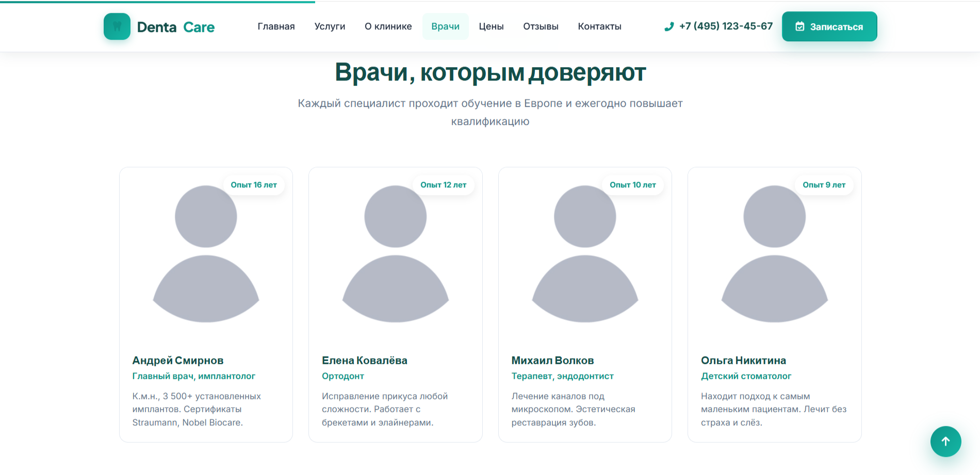This screenshot has width=980, height=475.
Task: Select the name Ольга Никитина
Action: click(743, 360)
